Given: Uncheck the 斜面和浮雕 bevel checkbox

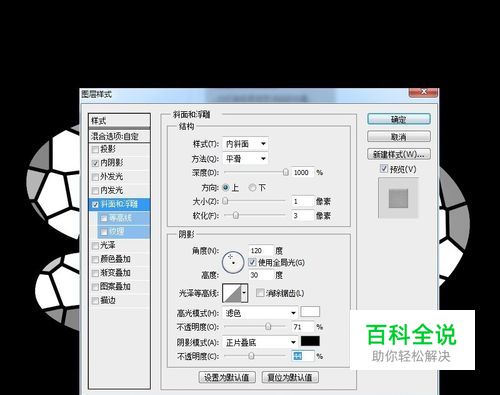Looking at the screenshot, I should click(x=95, y=204).
